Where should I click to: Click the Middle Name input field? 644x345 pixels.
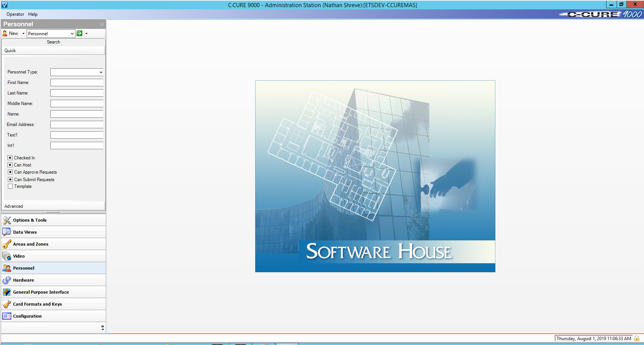pyautogui.click(x=77, y=103)
